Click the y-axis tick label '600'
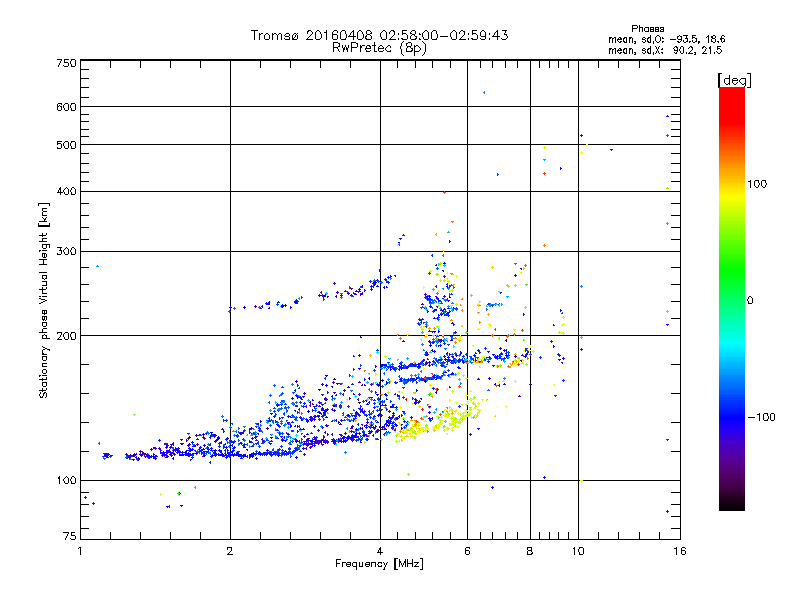 (x=66, y=107)
